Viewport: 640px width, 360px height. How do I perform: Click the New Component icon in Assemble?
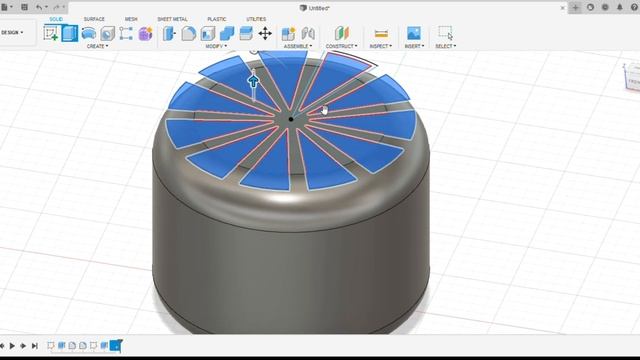pos(288,33)
